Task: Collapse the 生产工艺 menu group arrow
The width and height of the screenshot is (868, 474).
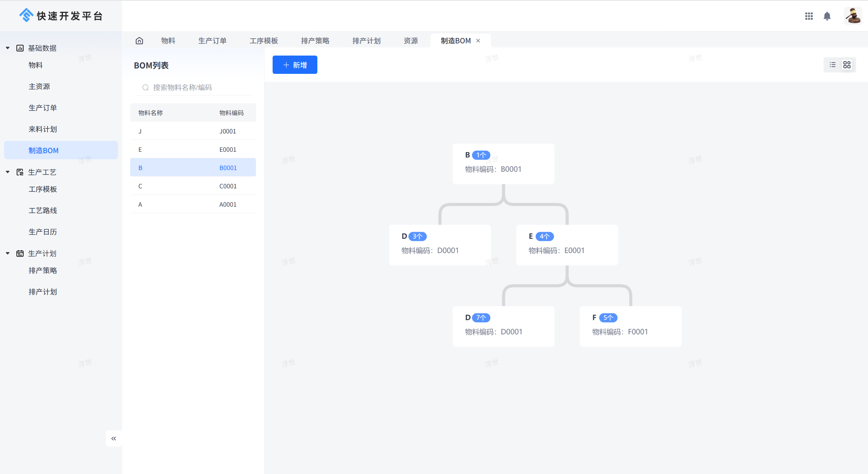Action: click(x=7, y=172)
